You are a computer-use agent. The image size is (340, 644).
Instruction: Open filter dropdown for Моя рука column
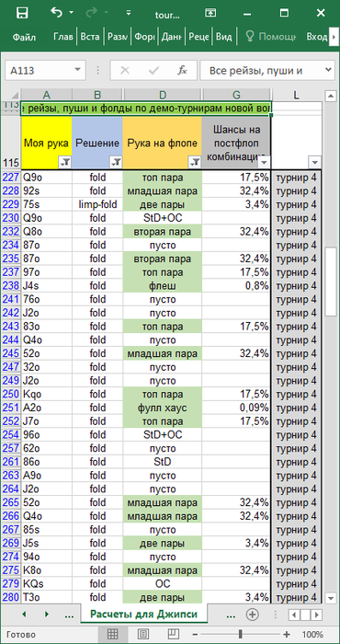coord(65,163)
